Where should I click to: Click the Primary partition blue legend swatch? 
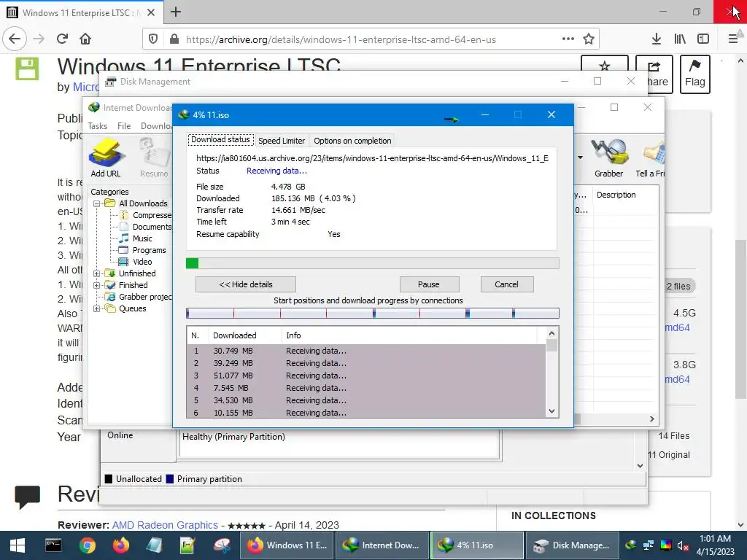pos(169,479)
